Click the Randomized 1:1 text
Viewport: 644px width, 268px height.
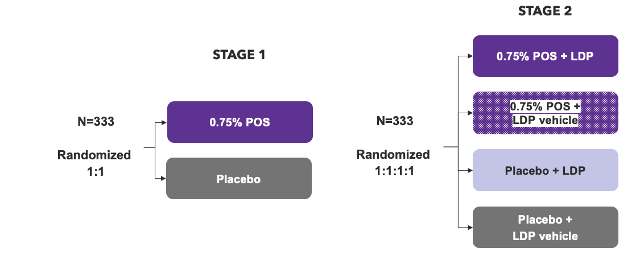tap(94, 162)
